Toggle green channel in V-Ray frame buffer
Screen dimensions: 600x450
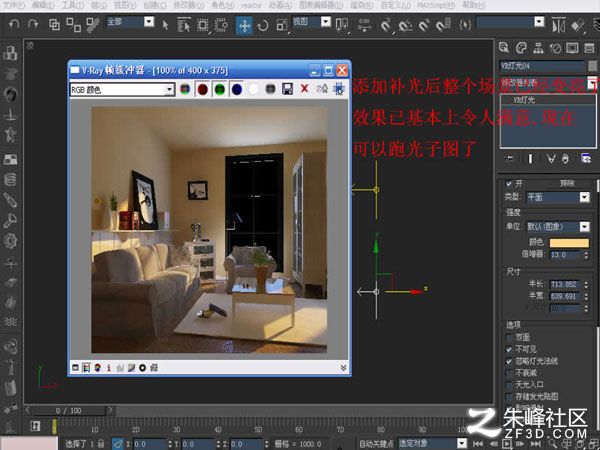[219, 90]
